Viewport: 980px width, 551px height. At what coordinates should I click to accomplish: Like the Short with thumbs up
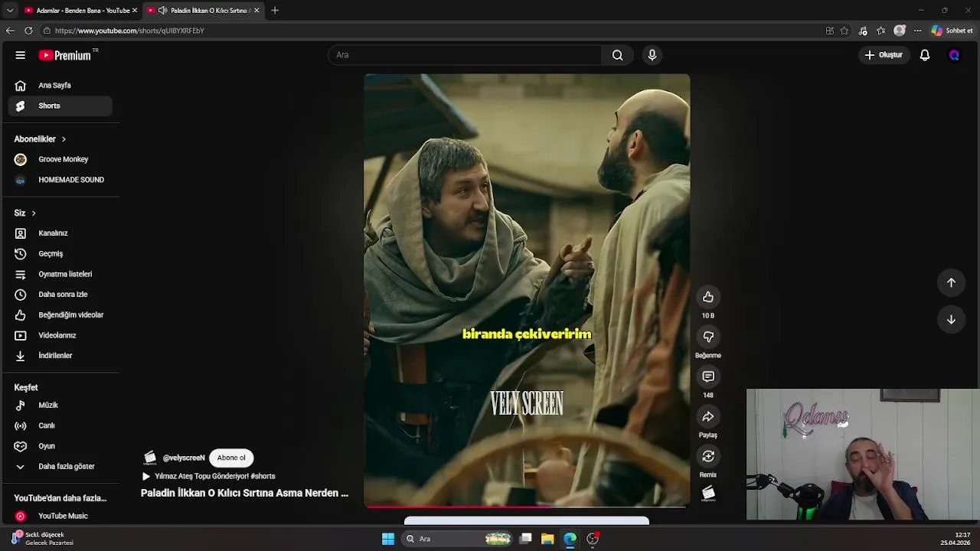tap(708, 297)
